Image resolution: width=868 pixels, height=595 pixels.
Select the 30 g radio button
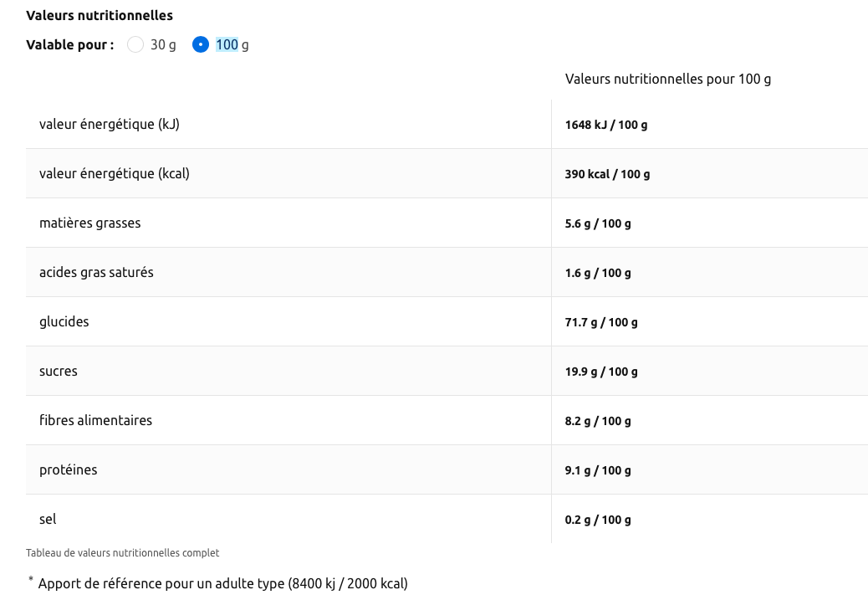[135, 44]
